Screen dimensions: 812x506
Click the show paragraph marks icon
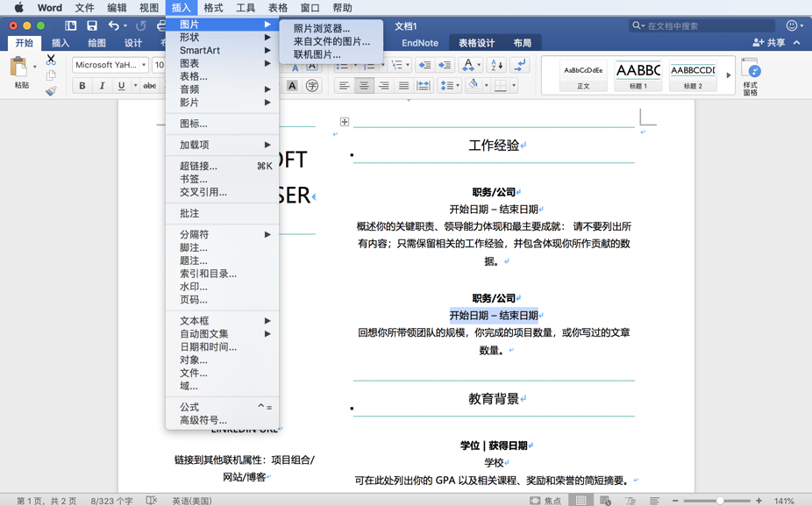click(x=520, y=65)
